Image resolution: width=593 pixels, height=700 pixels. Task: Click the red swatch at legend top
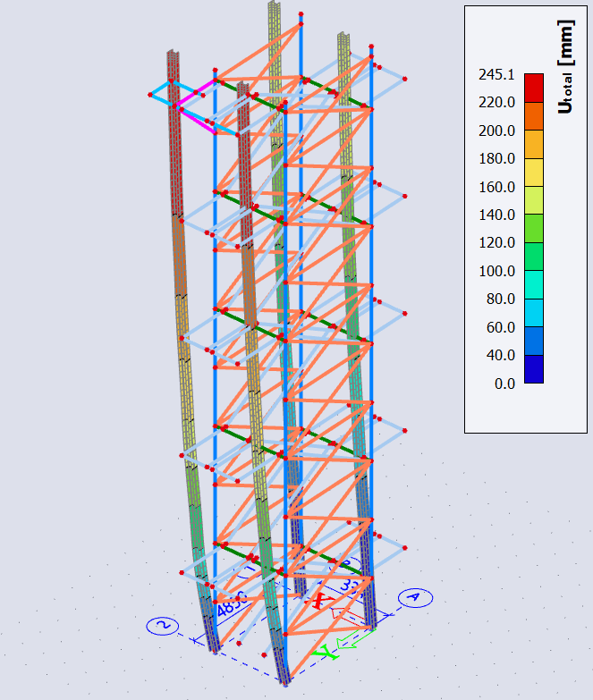(x=533, y=88)
